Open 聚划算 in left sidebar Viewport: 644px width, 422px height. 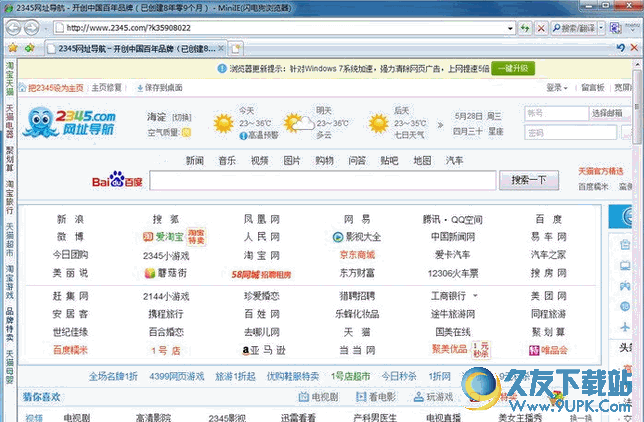point(9,158)
